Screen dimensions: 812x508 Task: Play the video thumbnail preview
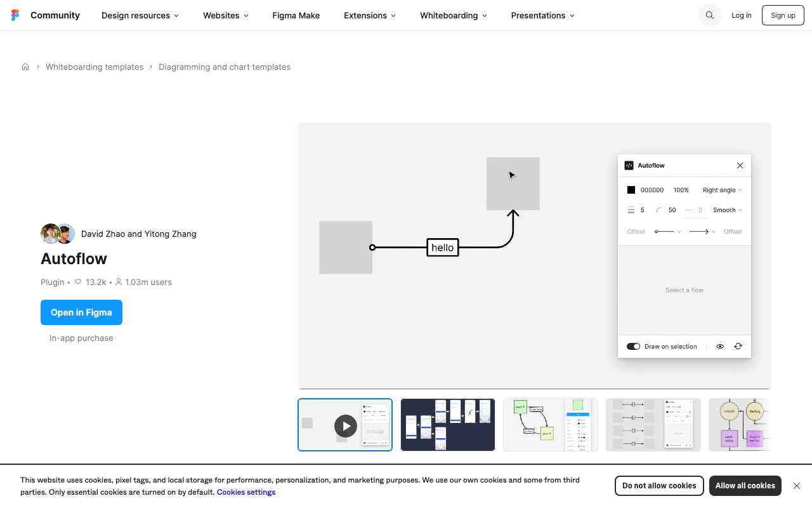point(345,425)
